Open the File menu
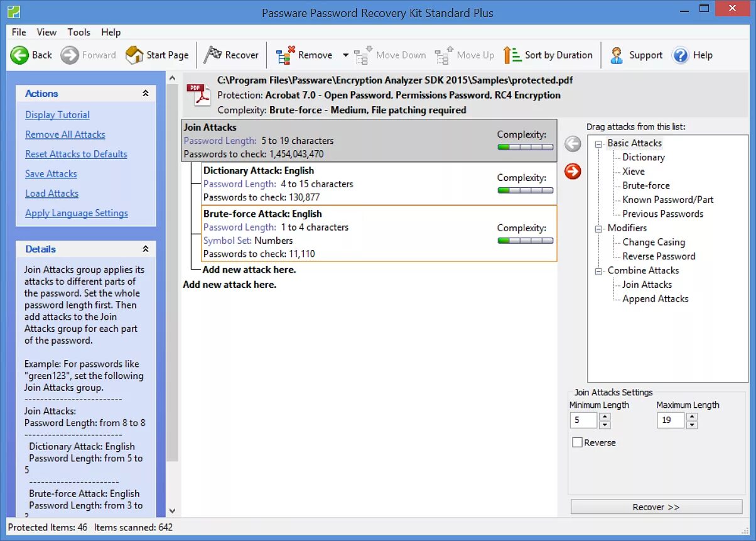Image resolution: width=756 pixels, height=541 pixels. [19, 32]
